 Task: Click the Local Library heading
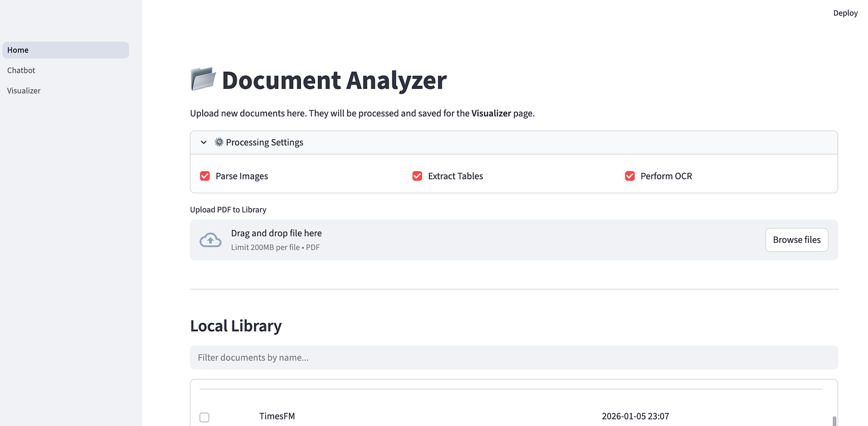(236, 326)
